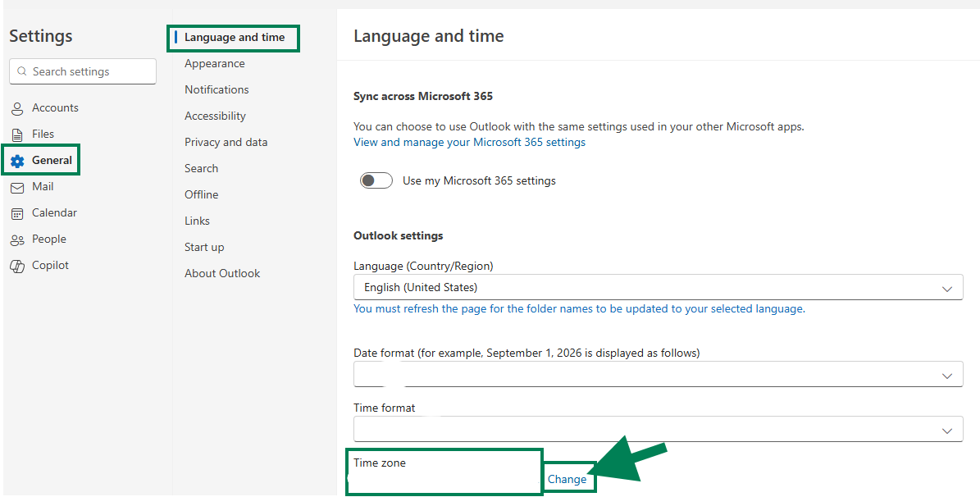The width and height of the screenshot is (980, 497).
Task: Click the Files category label
Action: [x=43, y=135]
